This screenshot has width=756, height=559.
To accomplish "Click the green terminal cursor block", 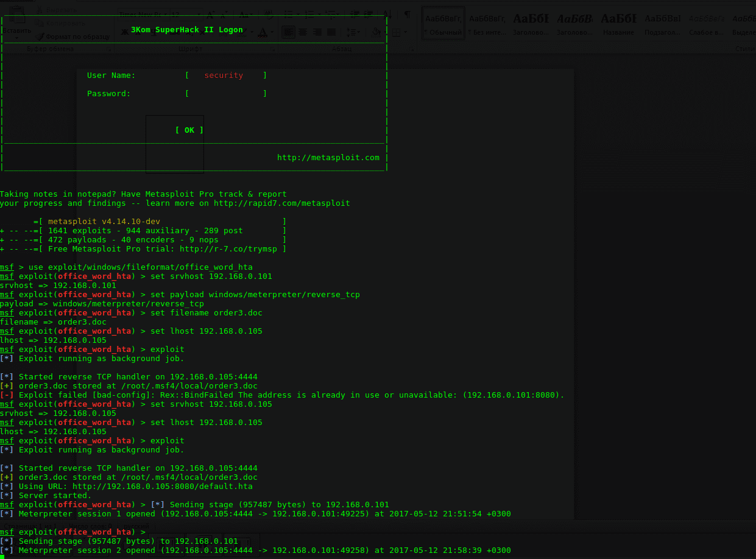I will pyautogui.click(x=2, y=557).
